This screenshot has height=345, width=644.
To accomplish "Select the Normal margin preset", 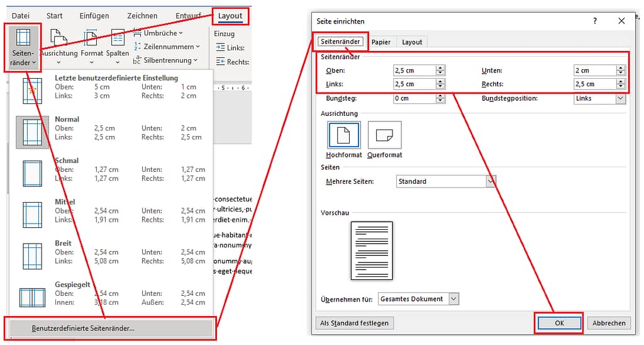I will click(x=33, y=132).
